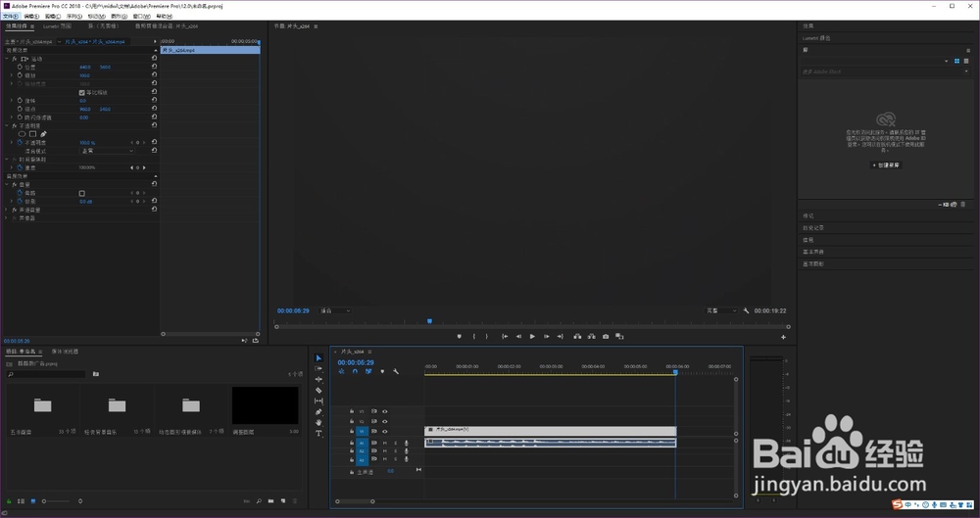The width and height of the screenshot is (980, 518).
Task: Select the Hand tool
Action: tap(318, 422)
